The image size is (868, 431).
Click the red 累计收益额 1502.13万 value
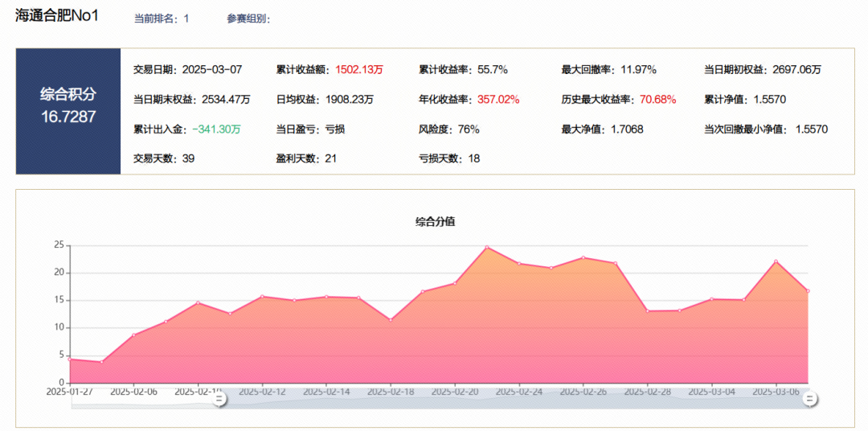[x=359, y=70]
